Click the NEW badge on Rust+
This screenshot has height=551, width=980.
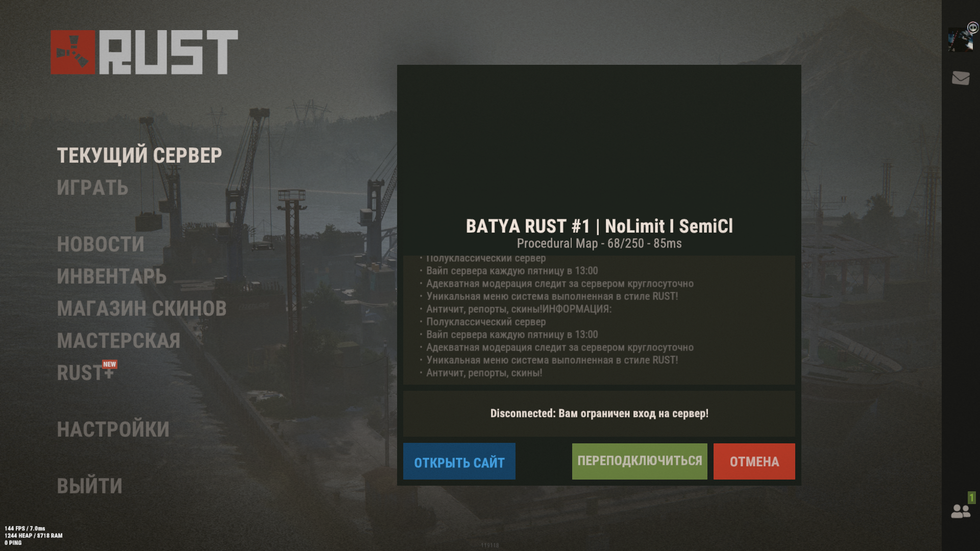[x=110, y=364]
